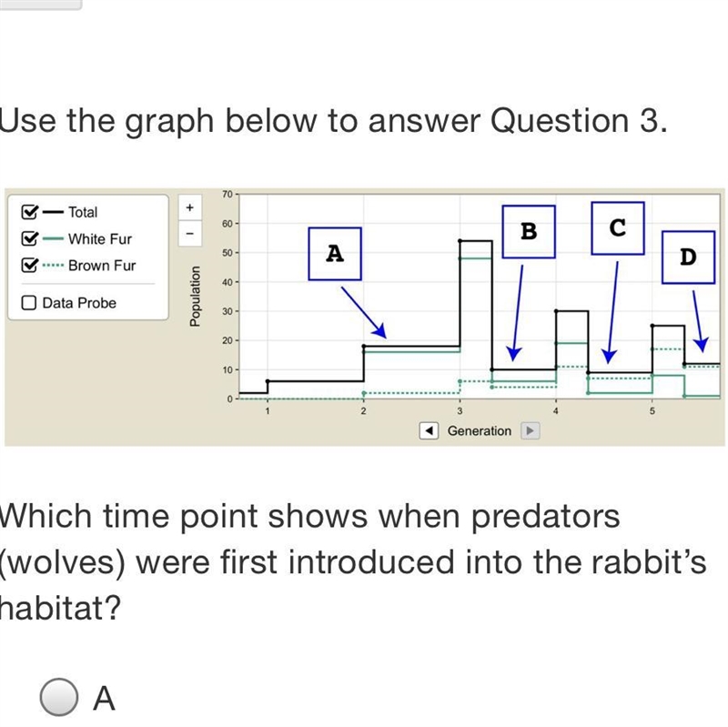Screen dimensions: 728x727
Task: Click the minus zoom-out button
Action: pyautogui.click(x=190, y=233)
